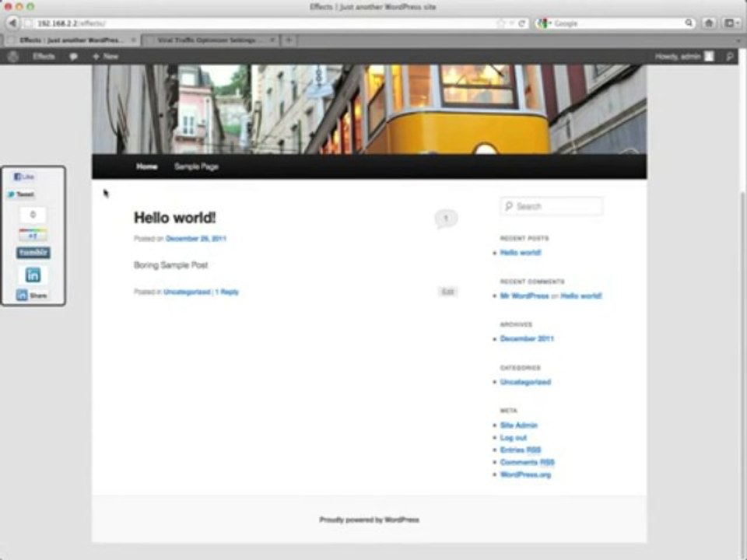Click the December 2011 post date link
The width and height of the screenshot is (747, 560).
click(196, 239)
